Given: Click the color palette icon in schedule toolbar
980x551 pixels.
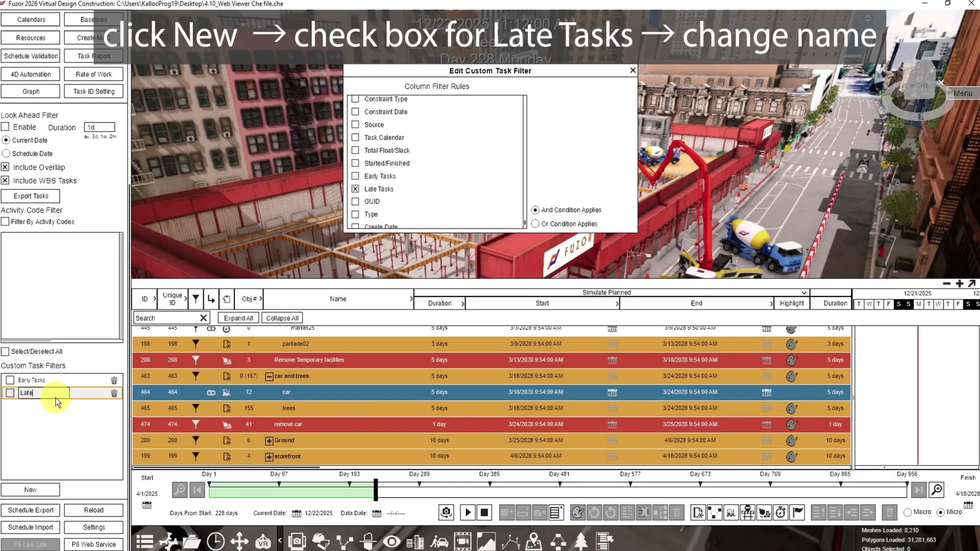Looking at the screenshot, I should pos(578,512).
